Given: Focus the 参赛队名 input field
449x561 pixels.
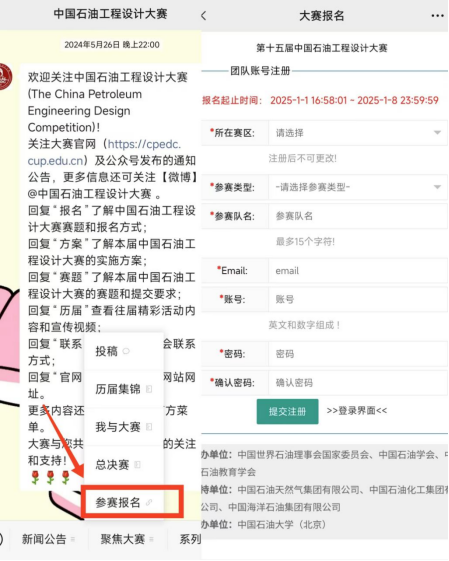Looking at the screenshot, I should tap(358, 216).
